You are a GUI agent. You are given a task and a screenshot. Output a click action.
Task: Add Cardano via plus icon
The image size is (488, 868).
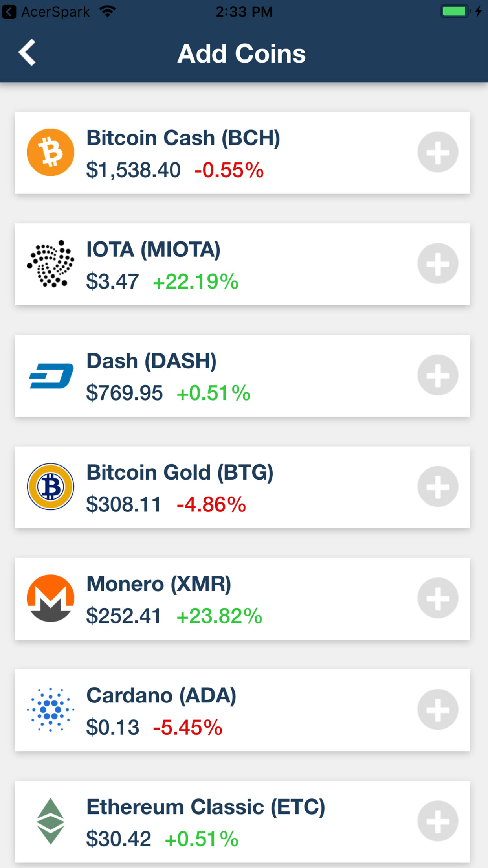pyautogui.click(x=438, y=710)
